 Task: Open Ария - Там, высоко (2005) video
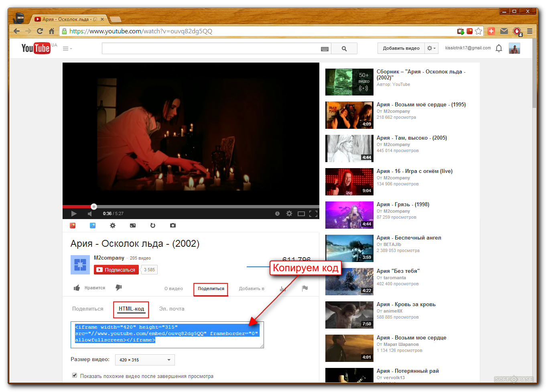(412, 138)
